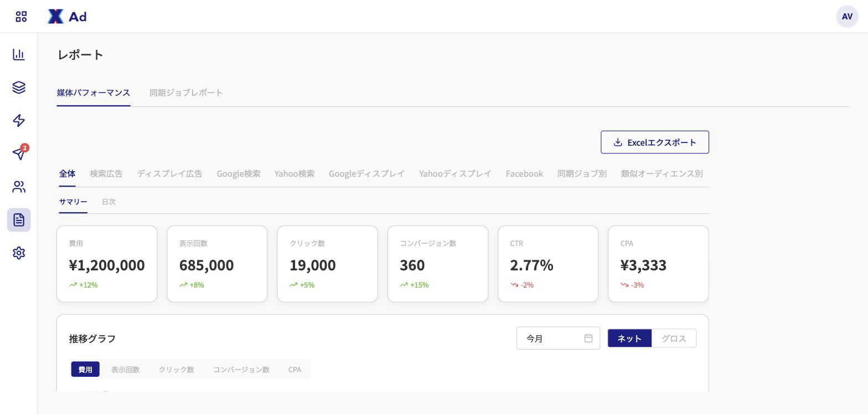Screen dimensions: 868x415
Task: Open the 今月 date range picker
Action: point(558,338)
